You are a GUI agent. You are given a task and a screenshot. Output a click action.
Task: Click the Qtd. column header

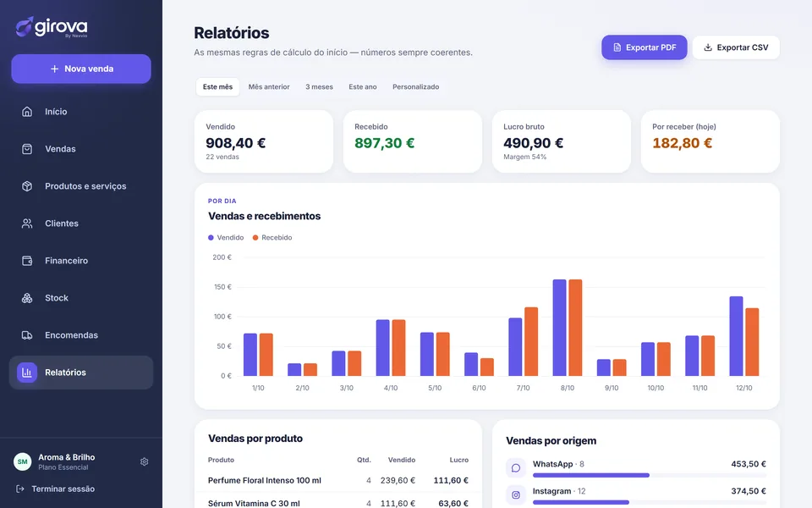[364, 460]
